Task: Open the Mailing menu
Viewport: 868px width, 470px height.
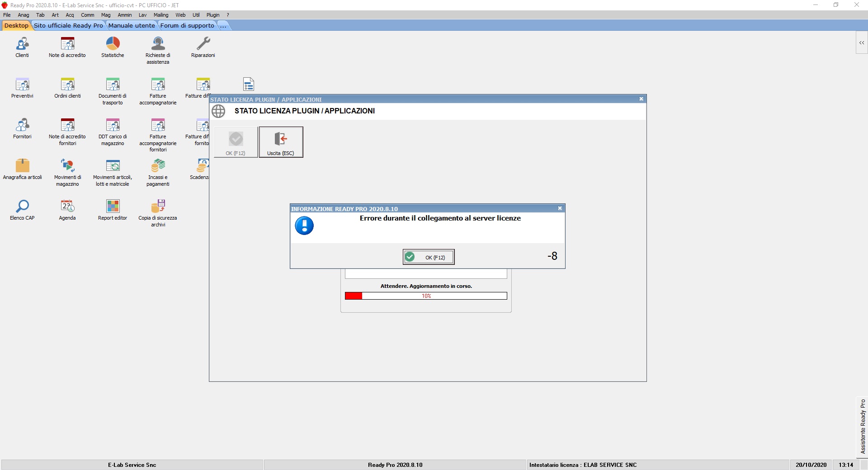Action: click(161, 15)
